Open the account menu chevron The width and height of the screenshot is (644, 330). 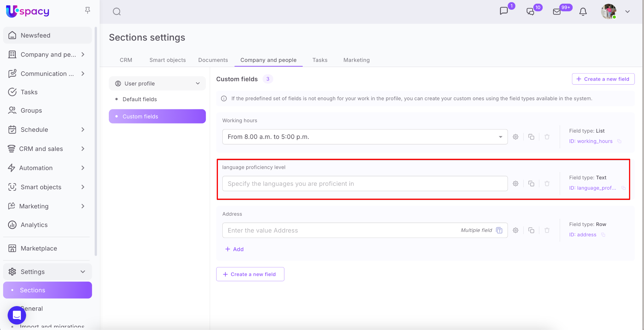[627, 12]
